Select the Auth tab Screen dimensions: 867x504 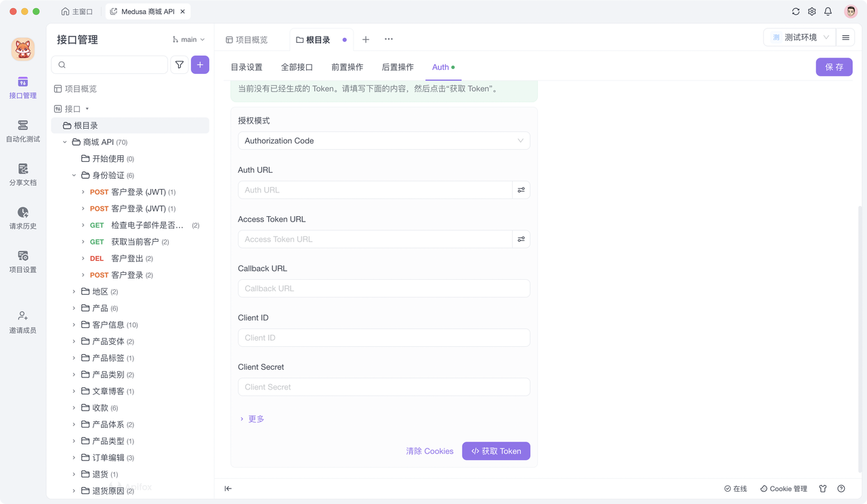click(443, 67)
